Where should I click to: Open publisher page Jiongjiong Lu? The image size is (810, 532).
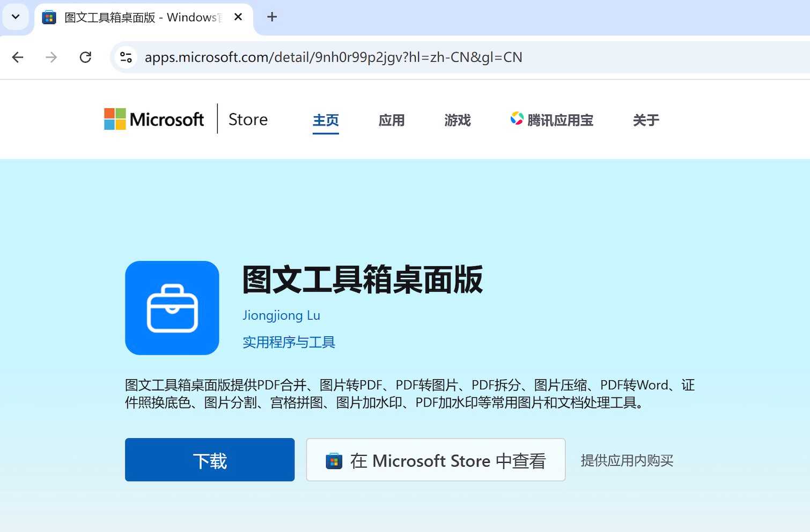point(281,315)
